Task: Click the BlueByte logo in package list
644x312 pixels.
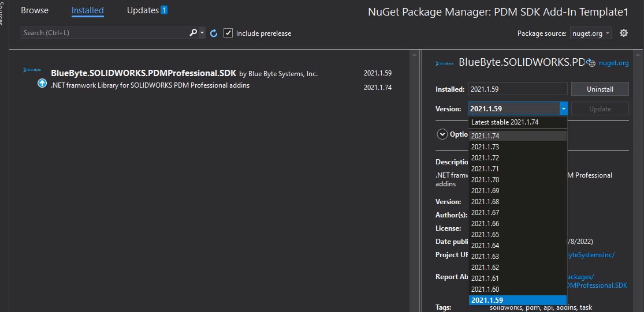Action: tap(32, 70)
